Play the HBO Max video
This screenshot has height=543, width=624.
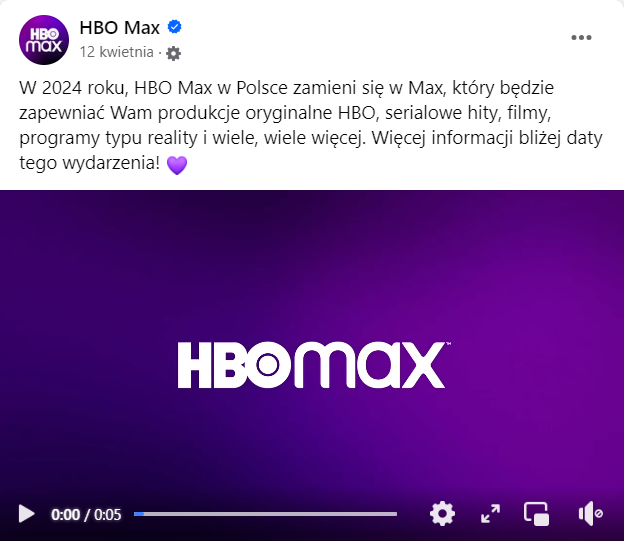tap(26, 514)
